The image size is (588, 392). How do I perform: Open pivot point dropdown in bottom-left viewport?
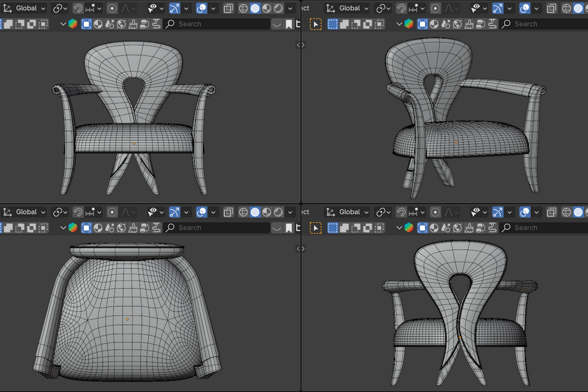pos(60,212)
